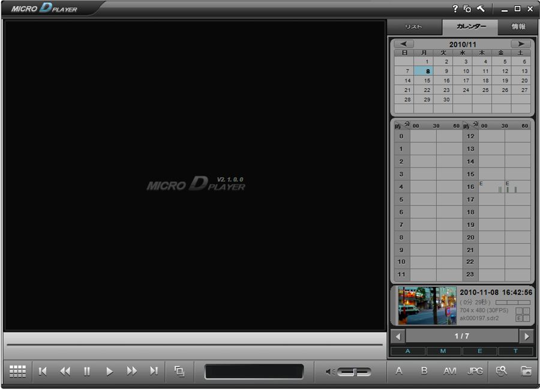Click the question mark help icon
The width and height of the screenshot is (540, 392).
(x=455, y=9)
